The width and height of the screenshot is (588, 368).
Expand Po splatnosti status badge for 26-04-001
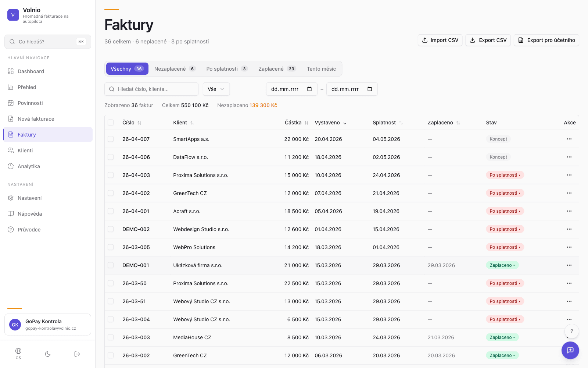click(x=505, y=211)
